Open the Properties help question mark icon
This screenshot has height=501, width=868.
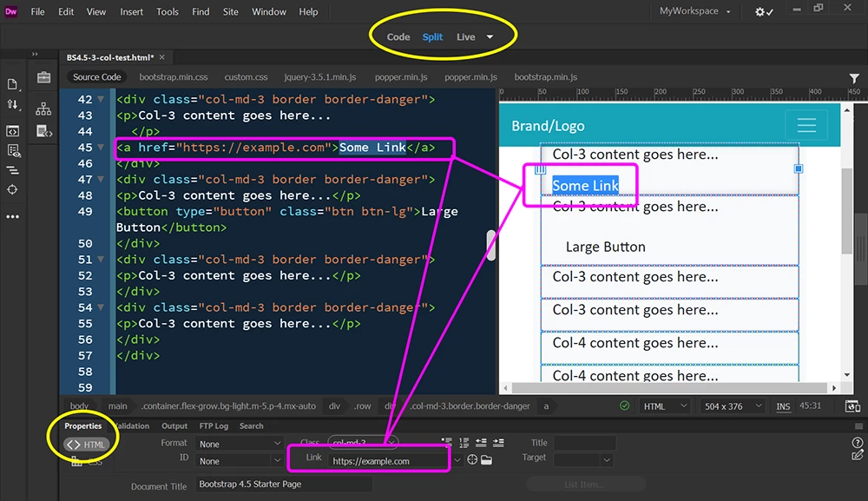pos(857,442)
